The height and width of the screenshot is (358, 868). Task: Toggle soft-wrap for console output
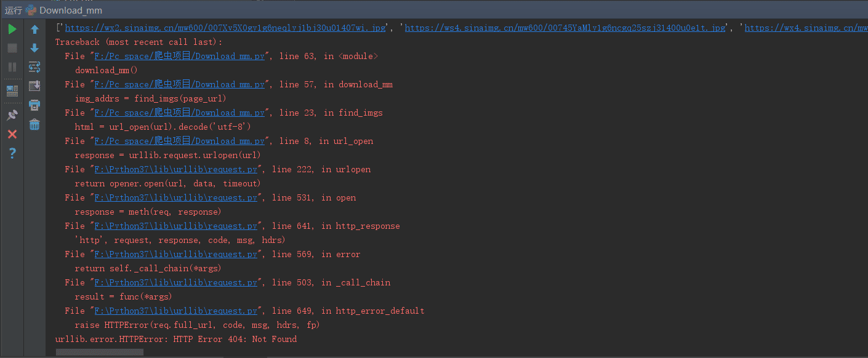pyautogui.click(x=34, y=67)
